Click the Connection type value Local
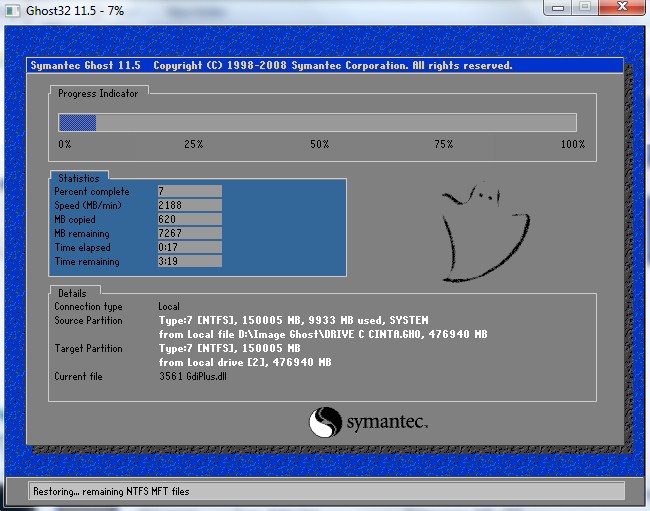Viewport: 650px width, 511px height. 169,307
